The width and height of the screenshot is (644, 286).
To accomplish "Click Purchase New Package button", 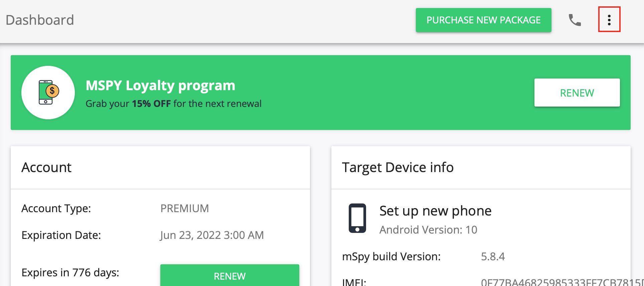I will (x=483, y=20).
